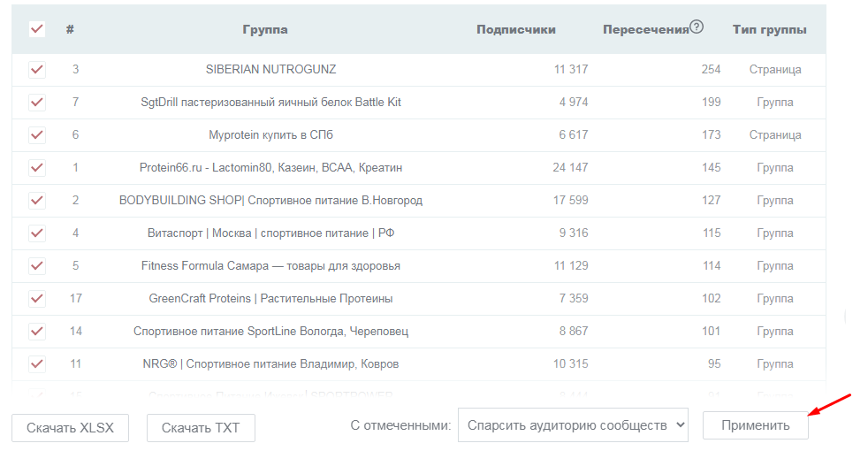The height and width of the screenshot is (451, 868).
Task: Sort table by Подписчики column
Action: pos(516,29)
